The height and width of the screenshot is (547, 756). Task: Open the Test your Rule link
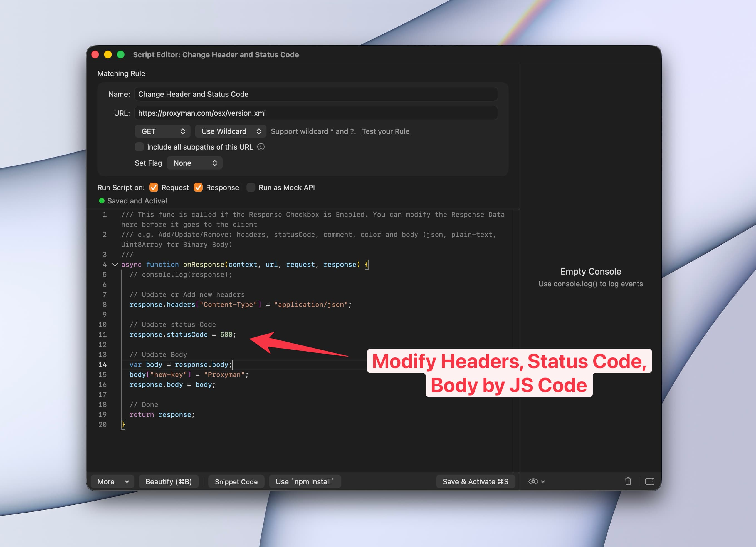(386, 131)
